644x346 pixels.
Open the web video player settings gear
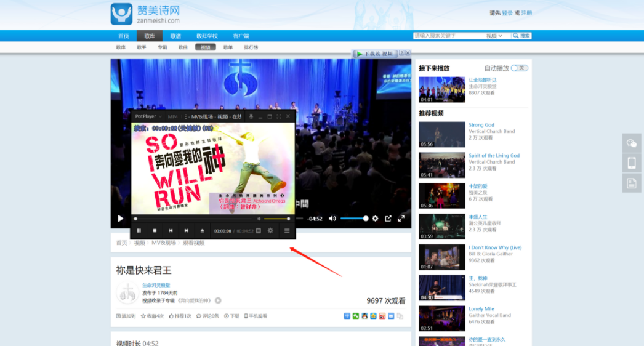pyautogui.click(x=375, y=219)
